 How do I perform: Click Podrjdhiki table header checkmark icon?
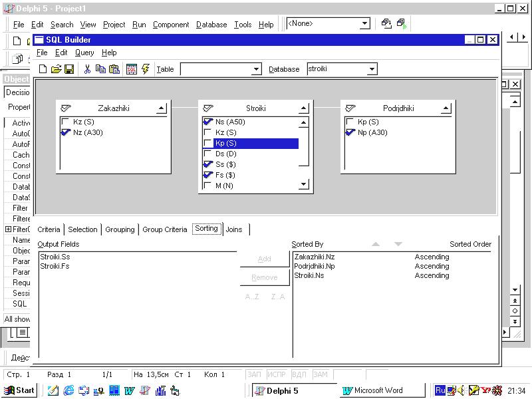[x=350, y=108]
